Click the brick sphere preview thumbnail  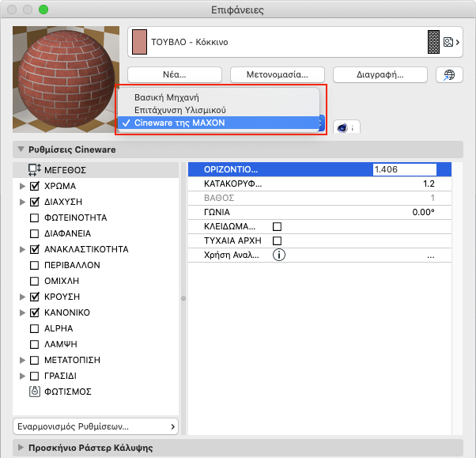(66, 79)
